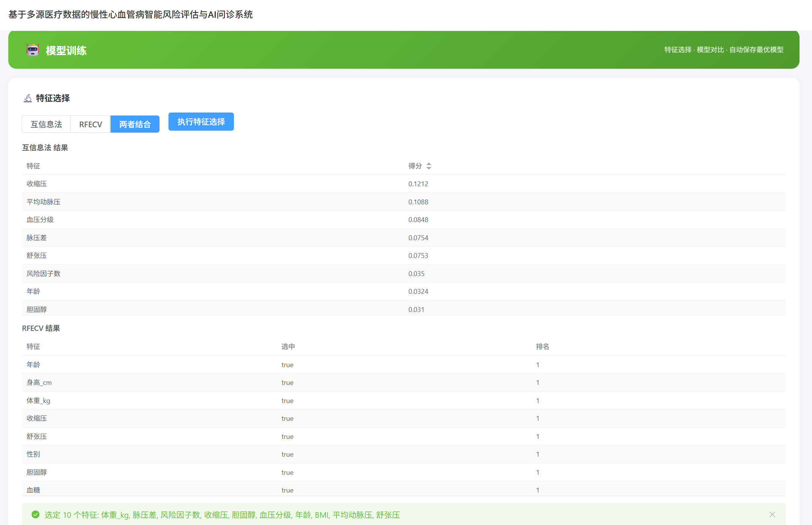The width and height of the screenshot is (812, 525).
Task: Click the 选定 10 个特征 alert message
Action: 222,515
